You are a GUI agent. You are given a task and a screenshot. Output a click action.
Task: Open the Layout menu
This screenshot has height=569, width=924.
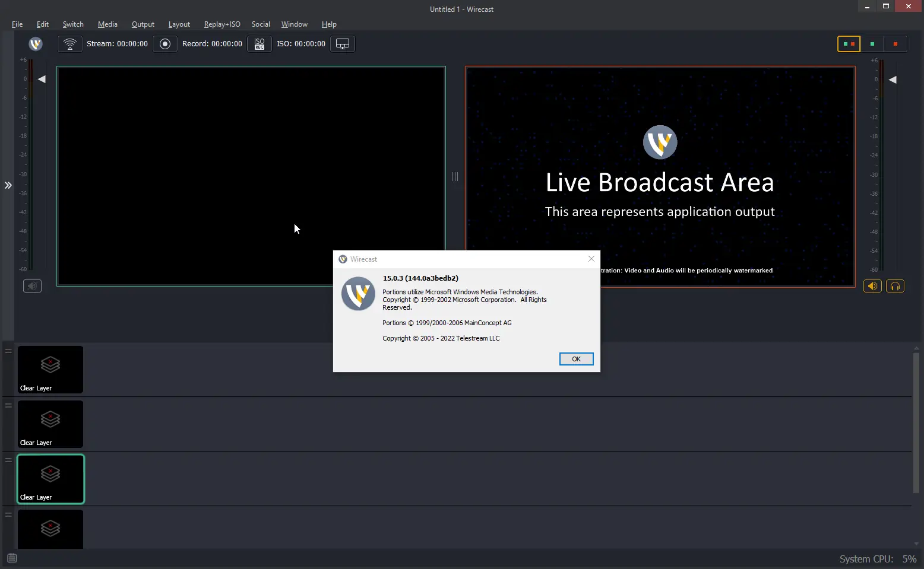coord(179,24)
